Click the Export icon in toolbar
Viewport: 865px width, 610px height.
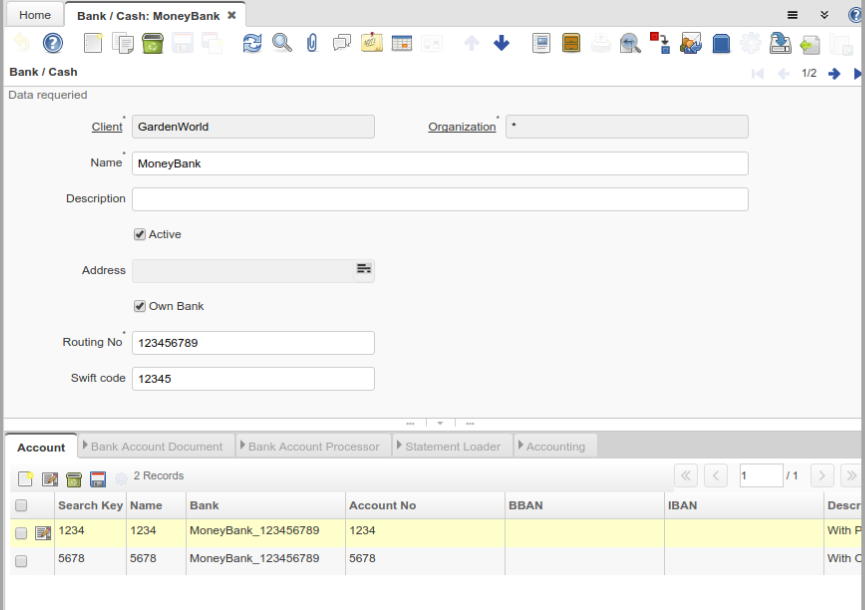(x=780, y=43)
